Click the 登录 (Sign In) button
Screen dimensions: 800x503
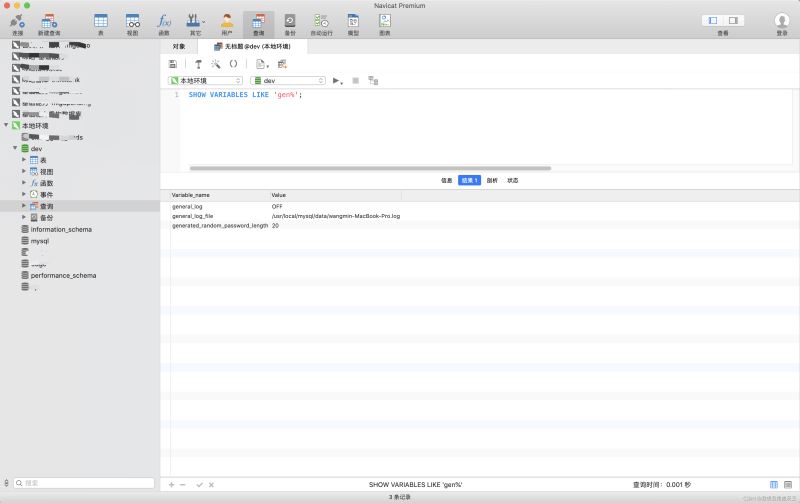tap(782, 22)
